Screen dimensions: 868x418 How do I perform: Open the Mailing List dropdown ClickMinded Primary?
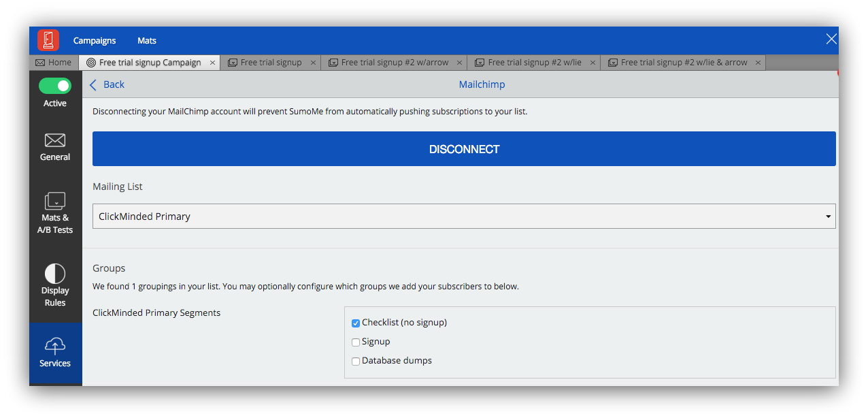pos(464,216)
